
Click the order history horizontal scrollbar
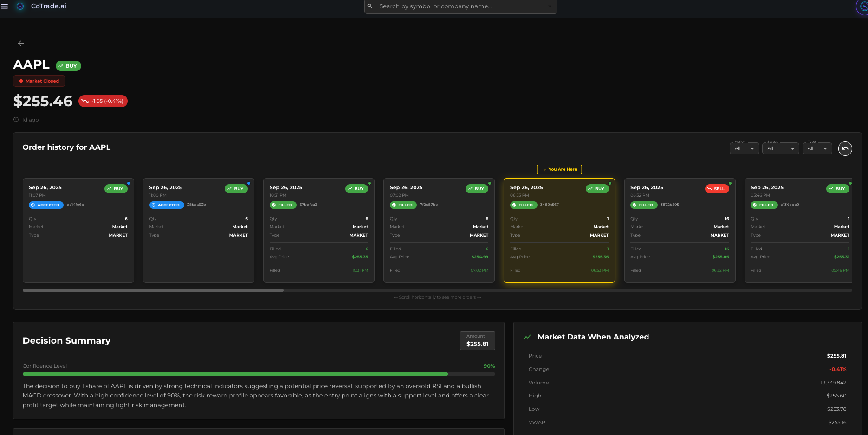153,290
